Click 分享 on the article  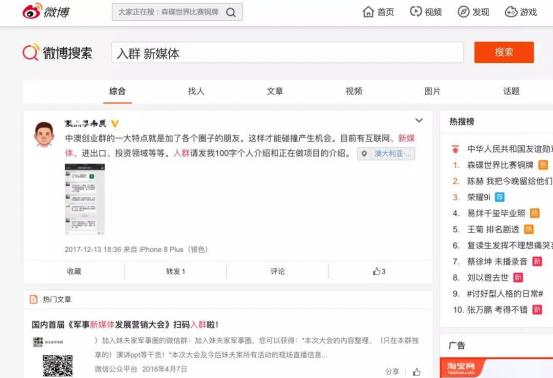coord(392,372)
